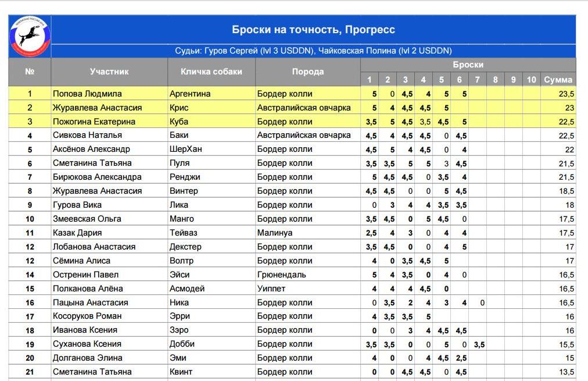Image resolution: width=588 pixels, height=381 pixels.
Task: Select dog name 'Куба'
Action: [179, 122]
